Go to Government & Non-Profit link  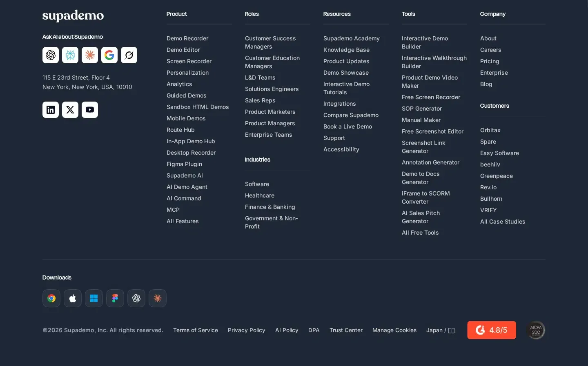[272, 222]
